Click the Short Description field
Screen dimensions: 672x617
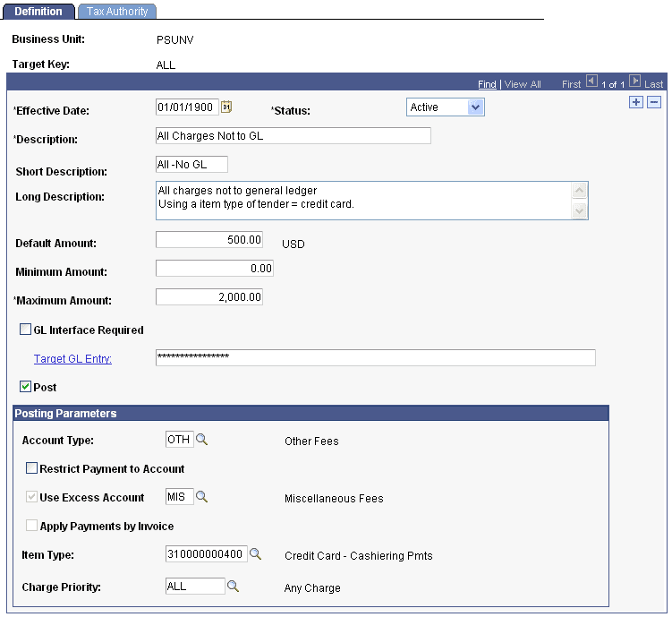pos(191,164)
